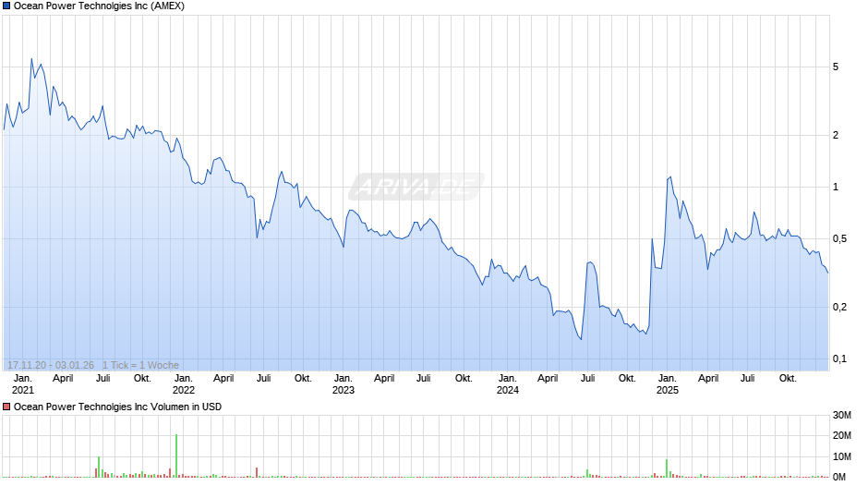Viewport: 868px width, 486px height.
Task: Click the green volume bar near Juli 2021
Action: coord(99,467)
